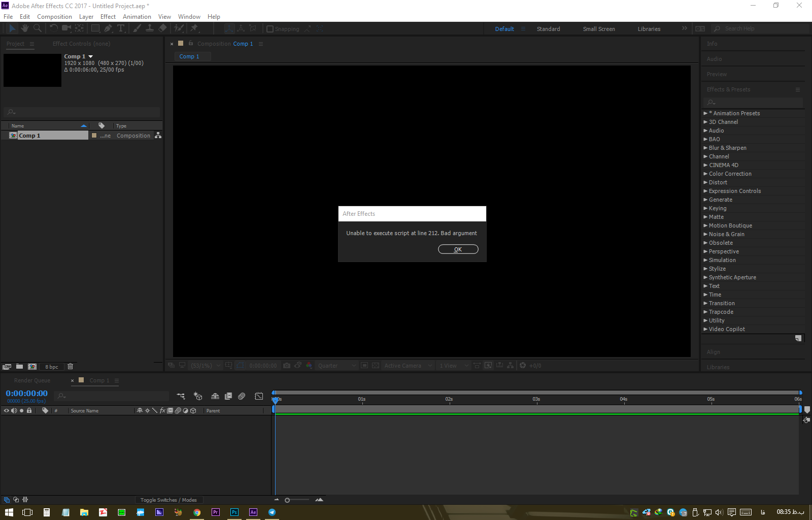Open the Composition menu
The width and height of the screenshot is (812, 520).
pyautogui.click(x=54, y=17)
